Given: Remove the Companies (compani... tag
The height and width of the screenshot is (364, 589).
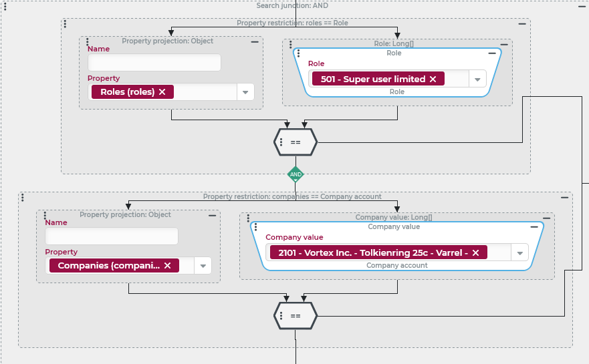Looking at the screenshot, I should 168,266.
